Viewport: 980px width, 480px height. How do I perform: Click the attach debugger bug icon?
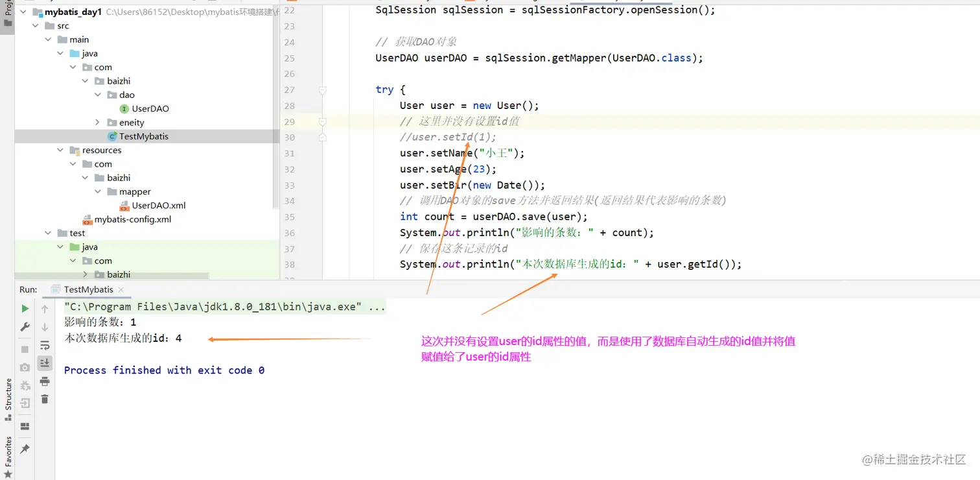click(x=25, y=385)
